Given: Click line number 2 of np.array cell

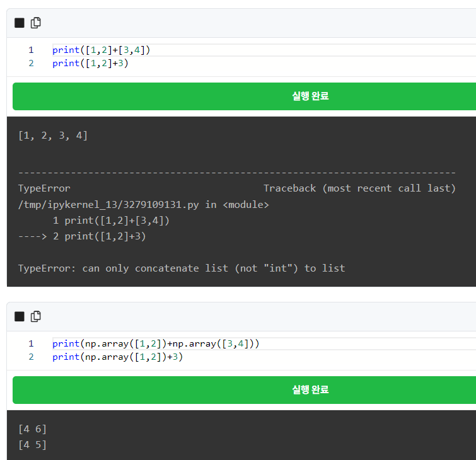Looking at the screenshot, I should (x=31, y=357).
